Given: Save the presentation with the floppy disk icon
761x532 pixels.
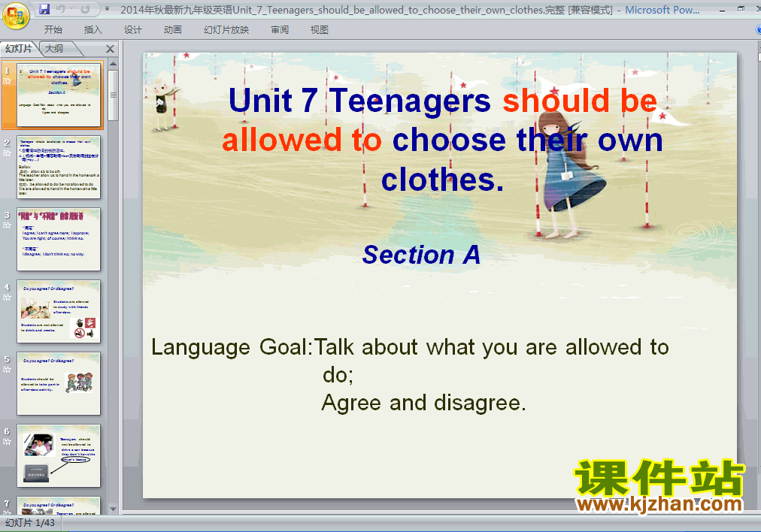Looking at the screenshot, I should [x=44, y=9].
